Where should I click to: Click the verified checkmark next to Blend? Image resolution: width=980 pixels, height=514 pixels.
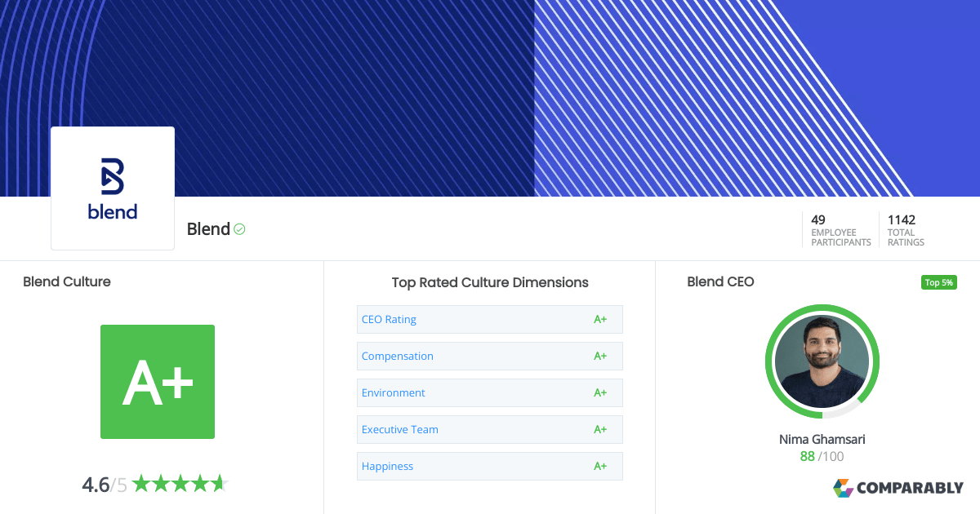click(238, 229)
